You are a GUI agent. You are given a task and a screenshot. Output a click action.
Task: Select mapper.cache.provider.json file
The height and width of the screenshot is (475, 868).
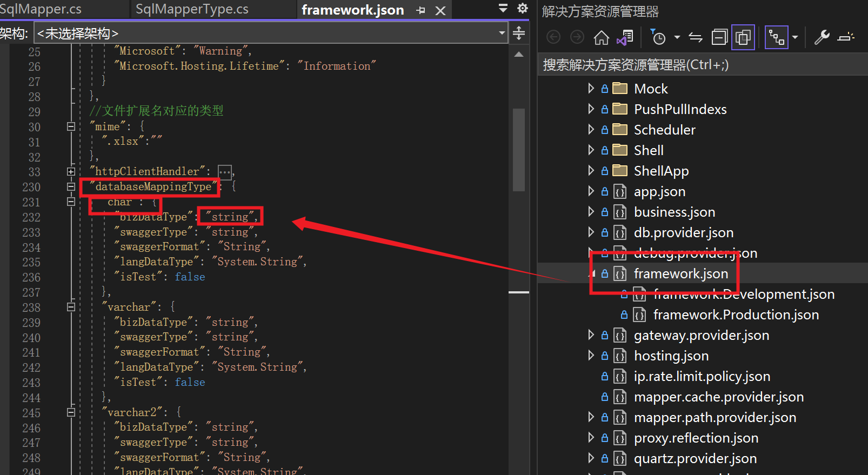pos(718,397)
